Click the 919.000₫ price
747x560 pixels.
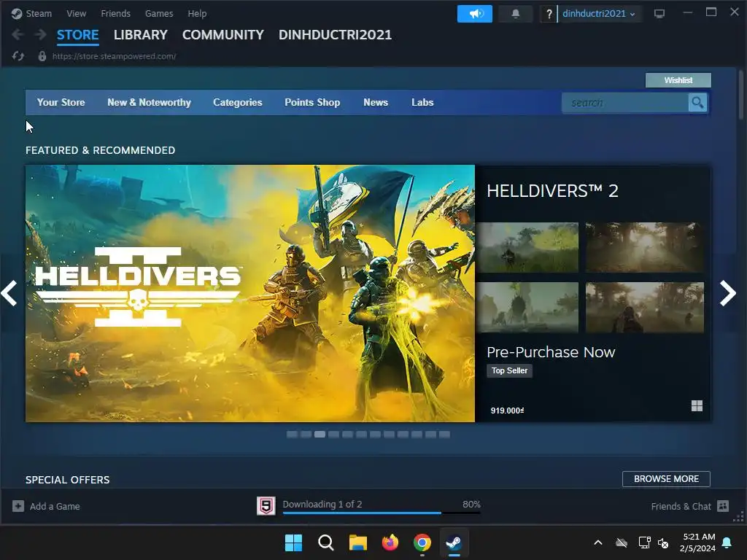click(507, 411)
